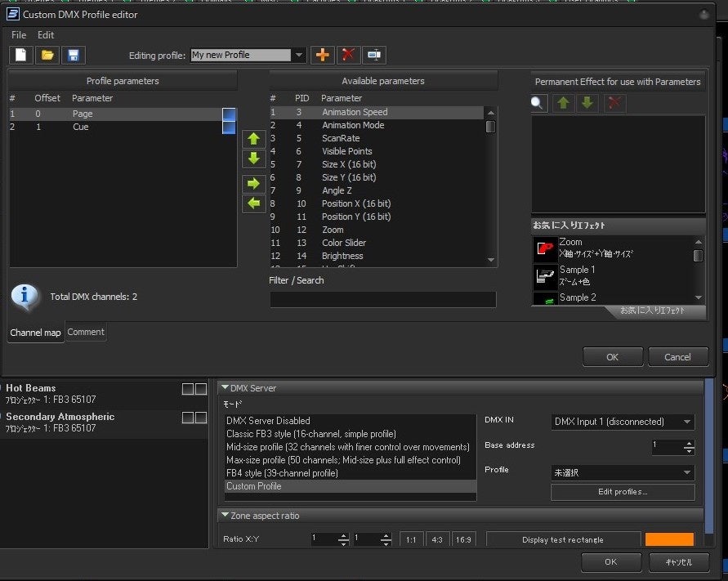Image resolution: width=728 pixels, height=581 pixels.
Task: Delete the profile with the red X icon
Action: [349, 55]
